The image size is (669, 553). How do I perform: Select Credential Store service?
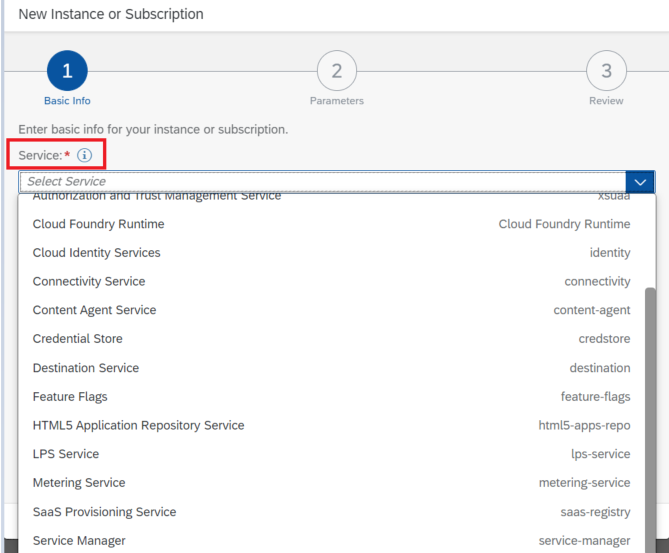tap(332, 339)
